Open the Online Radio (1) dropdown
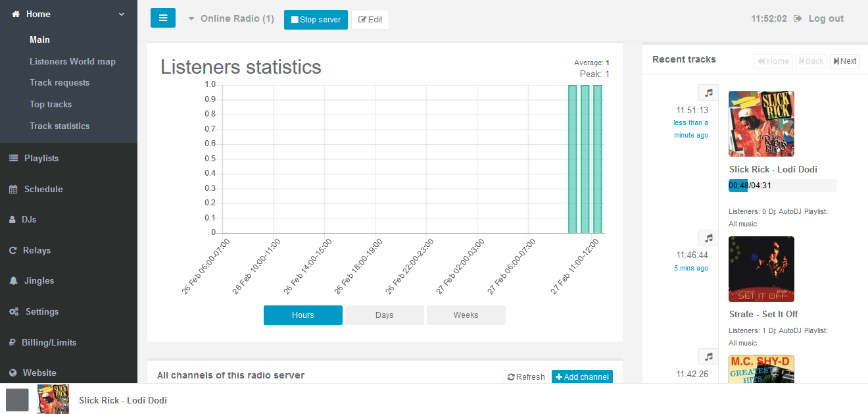 (231, 18)
